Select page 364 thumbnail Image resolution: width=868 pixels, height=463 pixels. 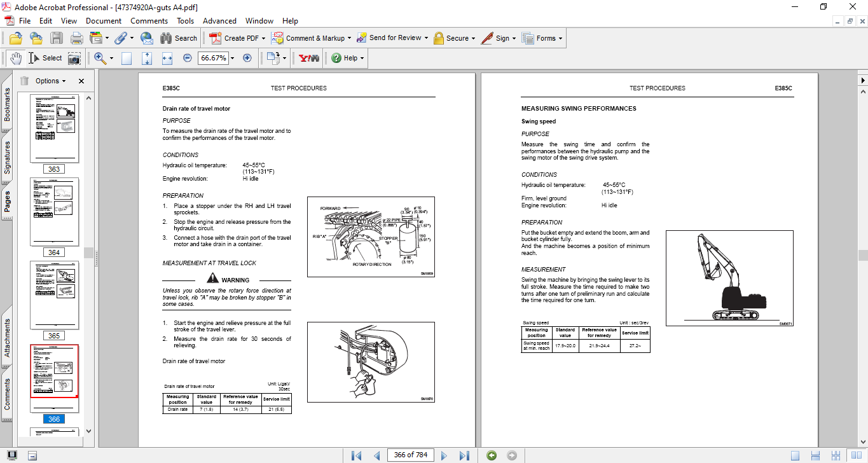coord(54,212)
